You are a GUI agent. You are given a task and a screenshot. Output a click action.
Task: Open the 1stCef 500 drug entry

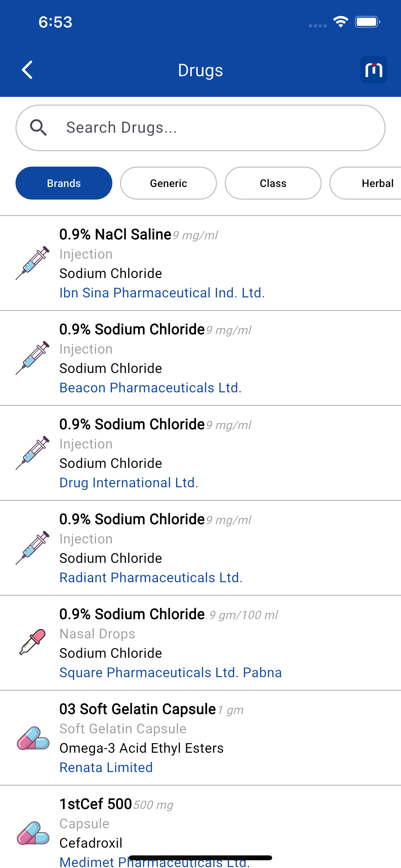coord(200,827)
